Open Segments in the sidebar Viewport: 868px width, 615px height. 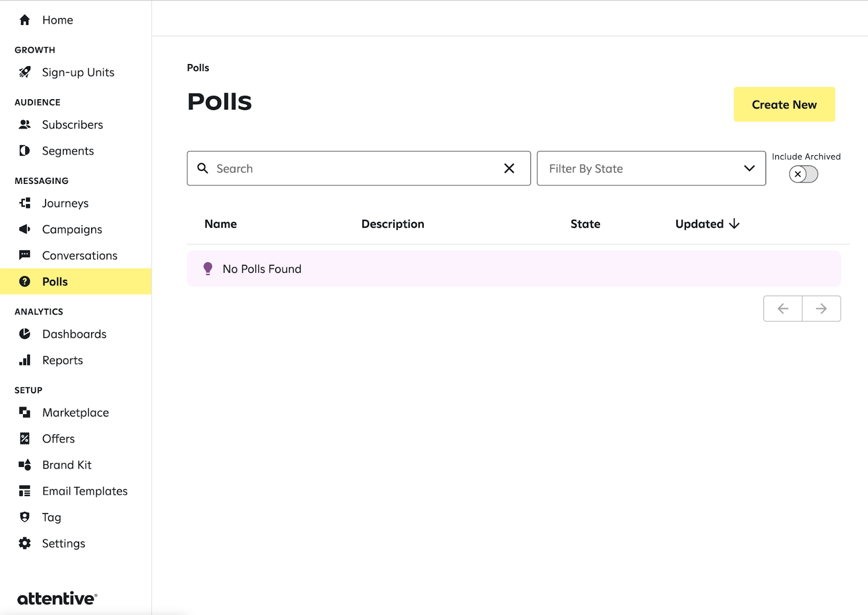pyautogui.click(x=68, y=151)
